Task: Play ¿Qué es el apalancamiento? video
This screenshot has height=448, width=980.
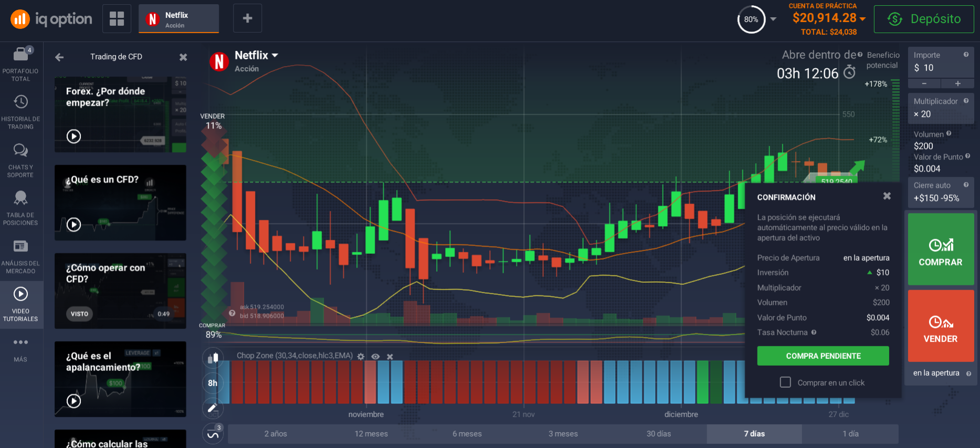Action: [74, 401]
